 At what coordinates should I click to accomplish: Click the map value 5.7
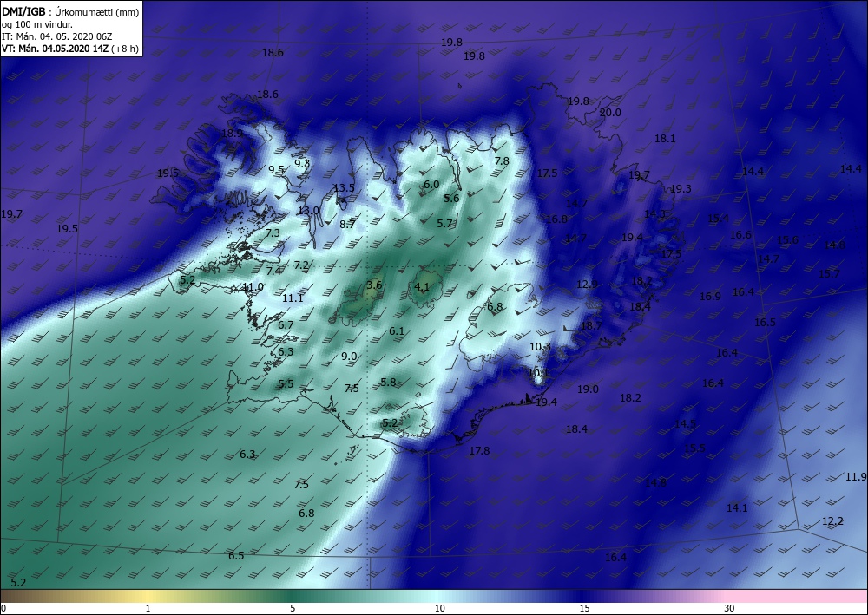tap(444, 224)
